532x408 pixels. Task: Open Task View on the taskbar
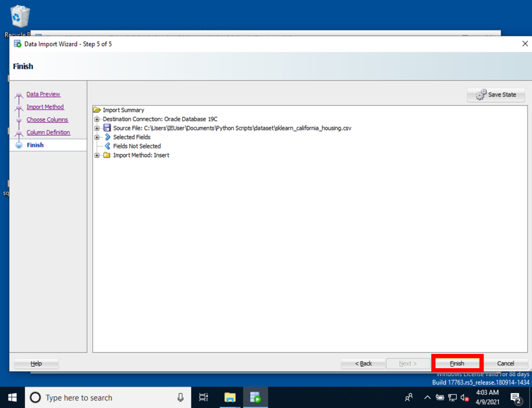(x=203, y=397)
